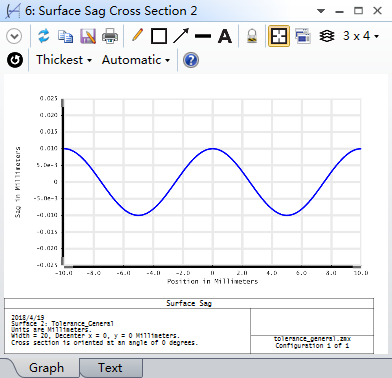Image resolution: width=392 pixels, height=378 pixels.
Task: Click the overlay layers icon
Action: [327, 36]
